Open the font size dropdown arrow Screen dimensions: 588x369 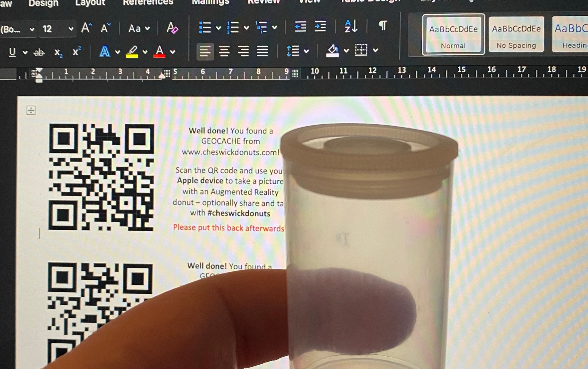71,29
